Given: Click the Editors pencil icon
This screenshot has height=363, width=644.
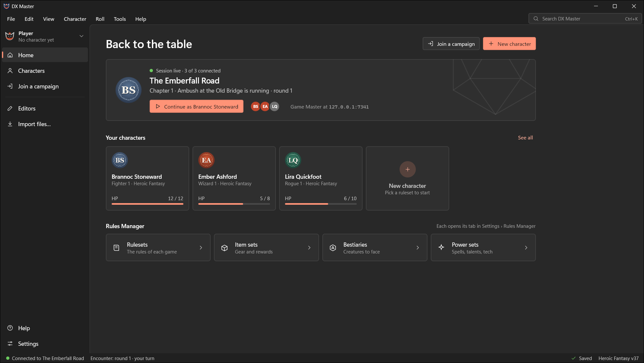Looking at the screenshot, I should [x=10, y=108].
